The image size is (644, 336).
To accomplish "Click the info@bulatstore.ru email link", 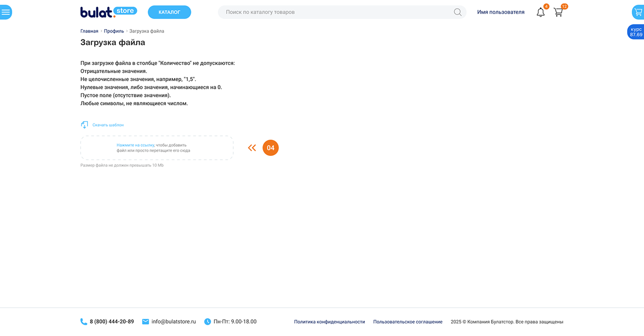I will pyautogui.click(x=174, y=322).
